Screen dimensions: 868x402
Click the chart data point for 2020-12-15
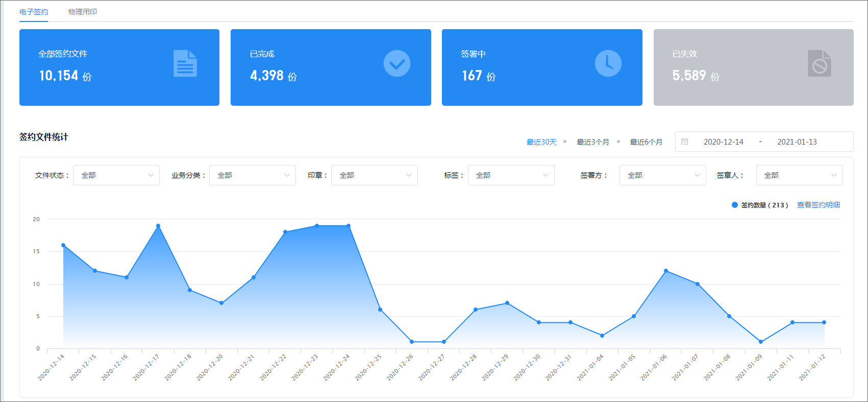[95, 271]
